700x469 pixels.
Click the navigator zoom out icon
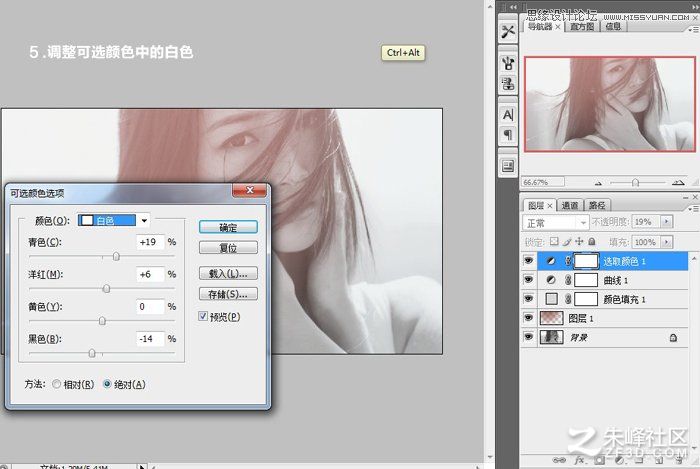598,183
